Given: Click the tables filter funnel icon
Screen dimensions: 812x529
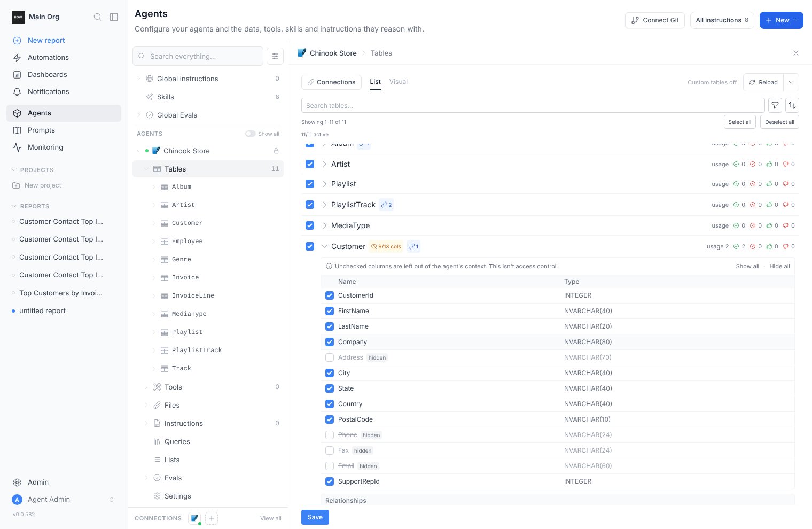Looking at the screenshot, I should 775,105.
